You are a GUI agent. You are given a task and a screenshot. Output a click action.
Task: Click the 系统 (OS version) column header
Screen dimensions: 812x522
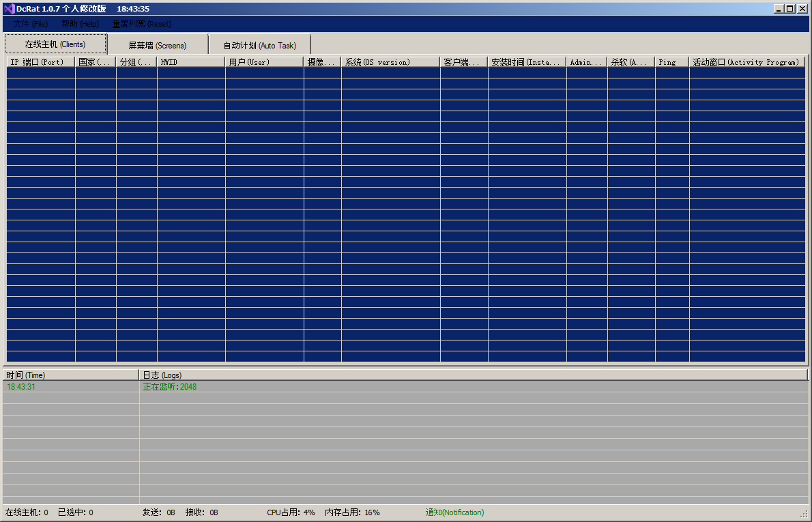tap(390, 62)
